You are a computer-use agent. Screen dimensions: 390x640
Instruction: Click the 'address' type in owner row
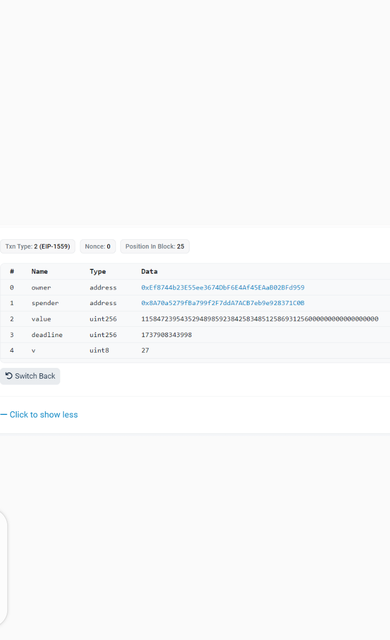click(x=103, y=287)
